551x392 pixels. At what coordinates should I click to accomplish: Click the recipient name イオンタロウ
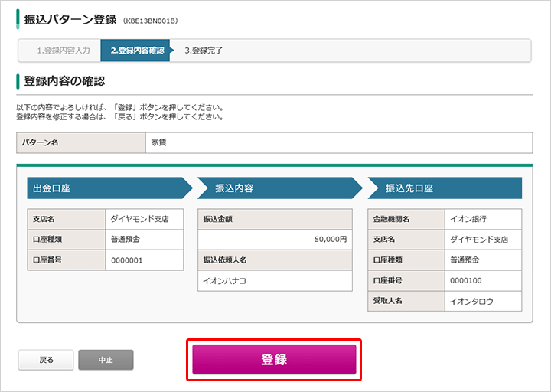pyautogui.click(x=471, y=302)
